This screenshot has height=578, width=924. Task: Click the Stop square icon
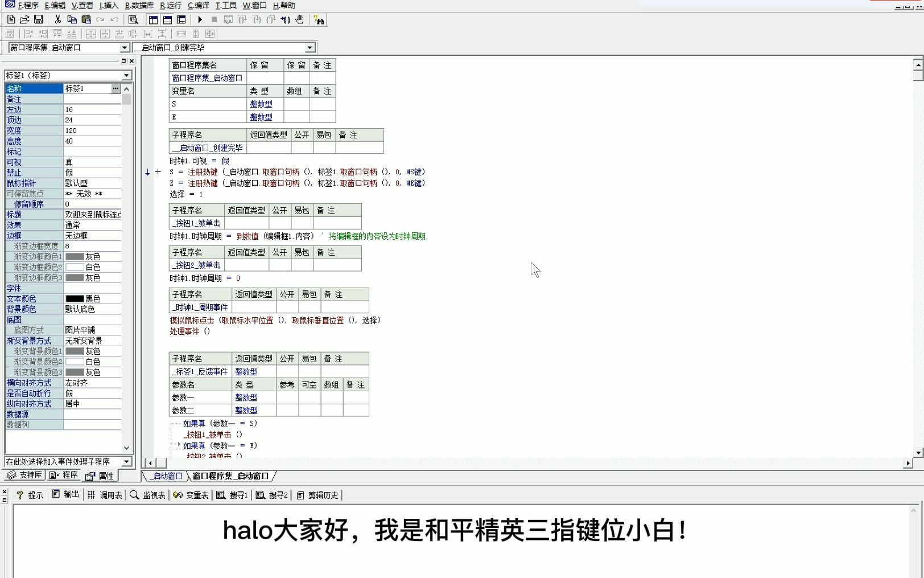214,19
